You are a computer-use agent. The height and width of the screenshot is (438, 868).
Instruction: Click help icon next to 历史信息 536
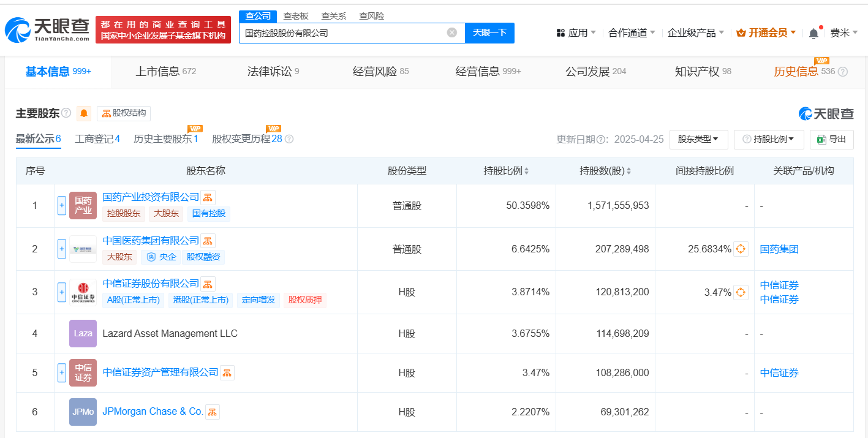click(843, 72)
